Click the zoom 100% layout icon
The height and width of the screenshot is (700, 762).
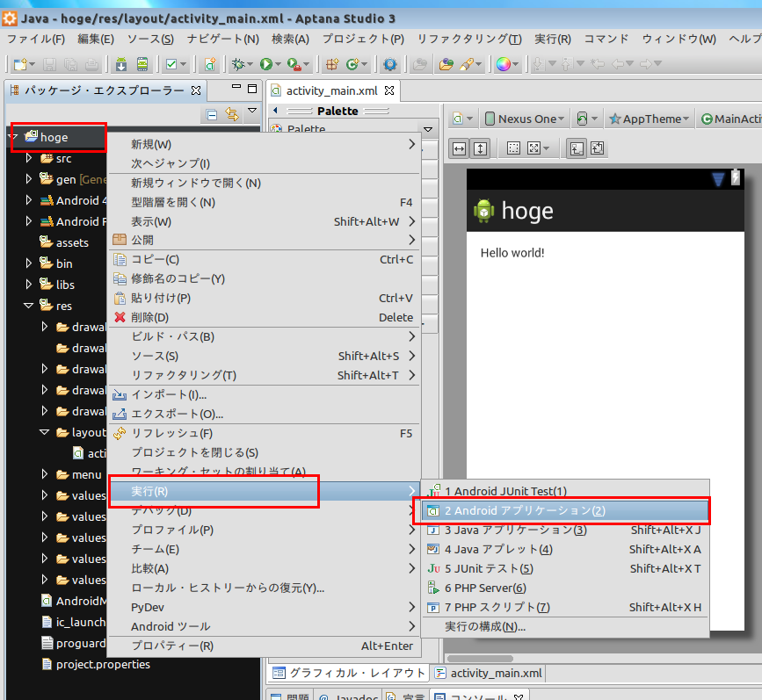[598, 148]
